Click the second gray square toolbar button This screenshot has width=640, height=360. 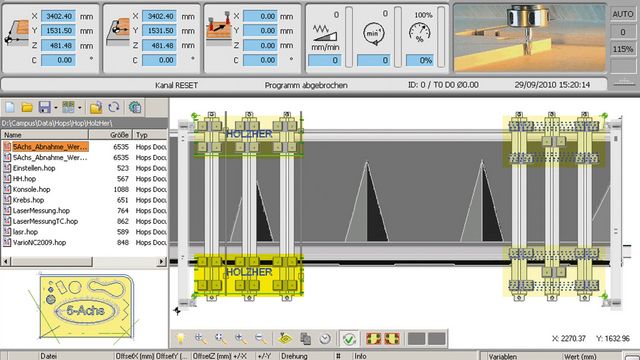point(436,338)
